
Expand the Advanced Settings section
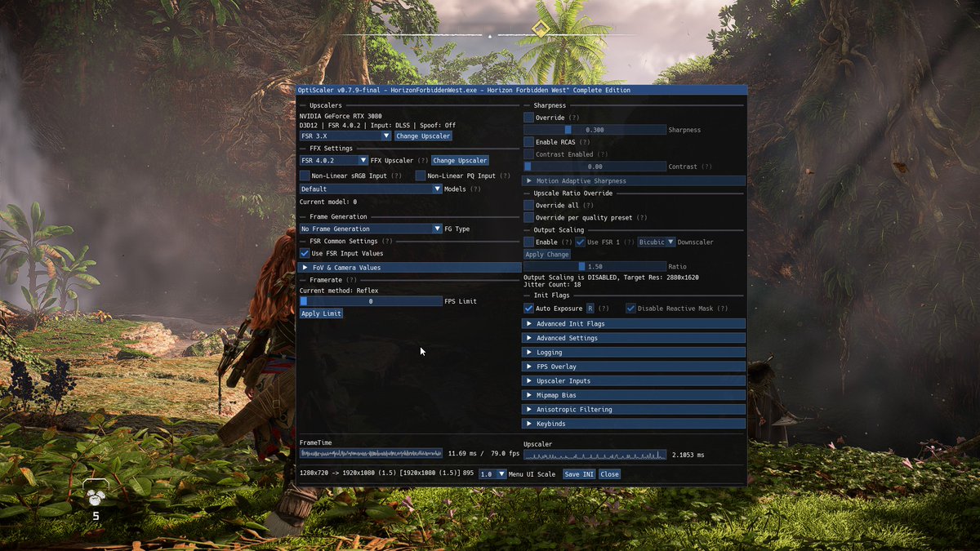pyautogui.click(x=634, y=338)
